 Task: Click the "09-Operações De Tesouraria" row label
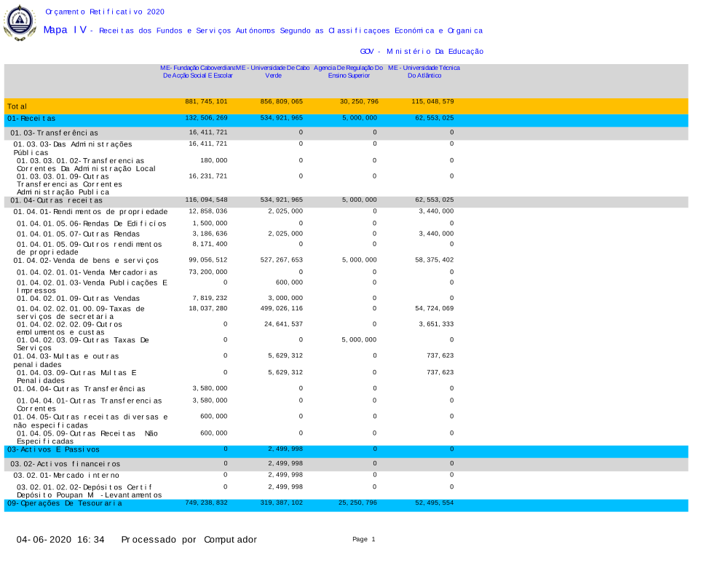pyautogui.click(x=65, y=503)
